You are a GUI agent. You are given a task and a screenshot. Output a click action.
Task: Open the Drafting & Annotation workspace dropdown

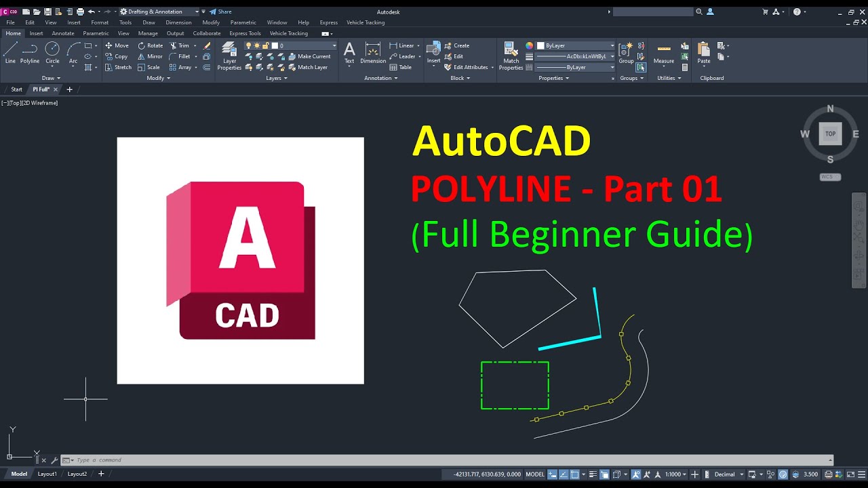coord(159,12)
